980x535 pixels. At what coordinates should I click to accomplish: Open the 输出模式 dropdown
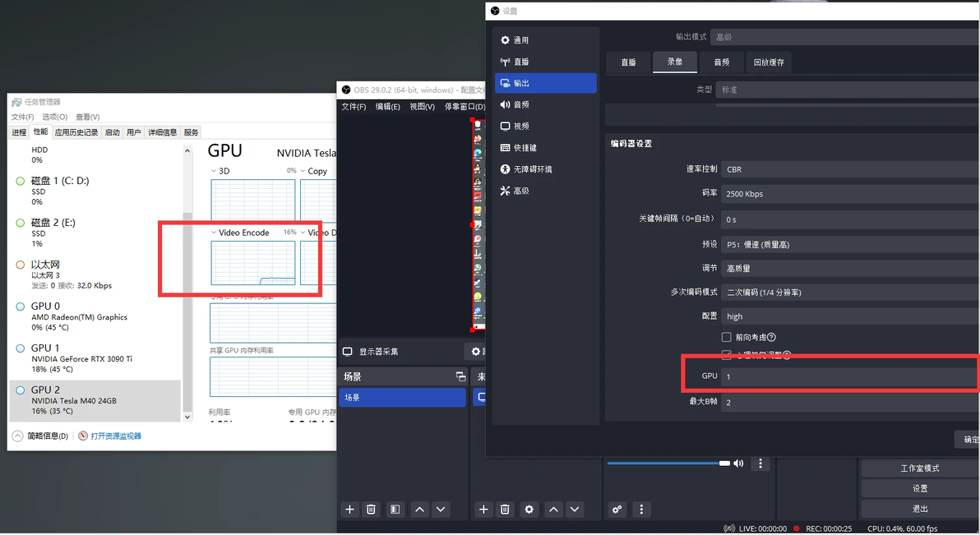tap(845, 37)
